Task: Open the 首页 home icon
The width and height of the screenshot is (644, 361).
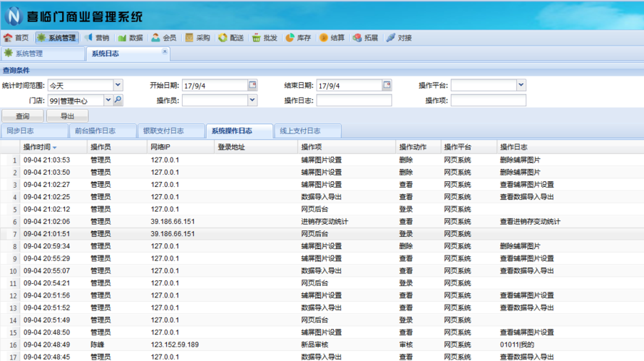Action: click(8, 38)
